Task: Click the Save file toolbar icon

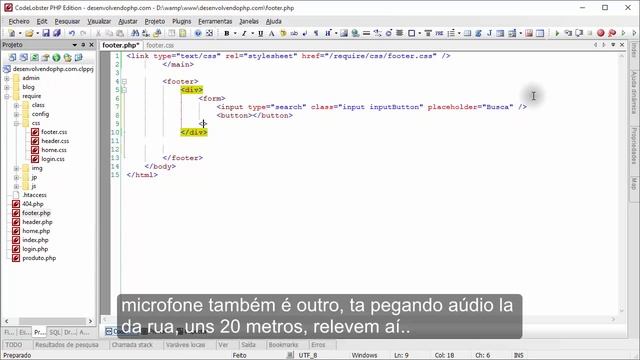Action: point(46,33)
